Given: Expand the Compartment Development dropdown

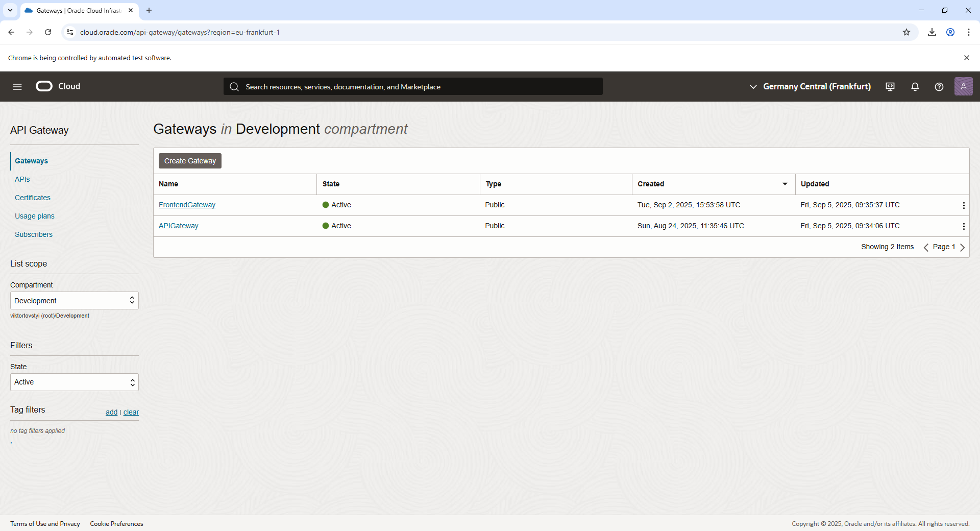Looking at the screenshot, I should pyautogui.click(x=75, y=301).
